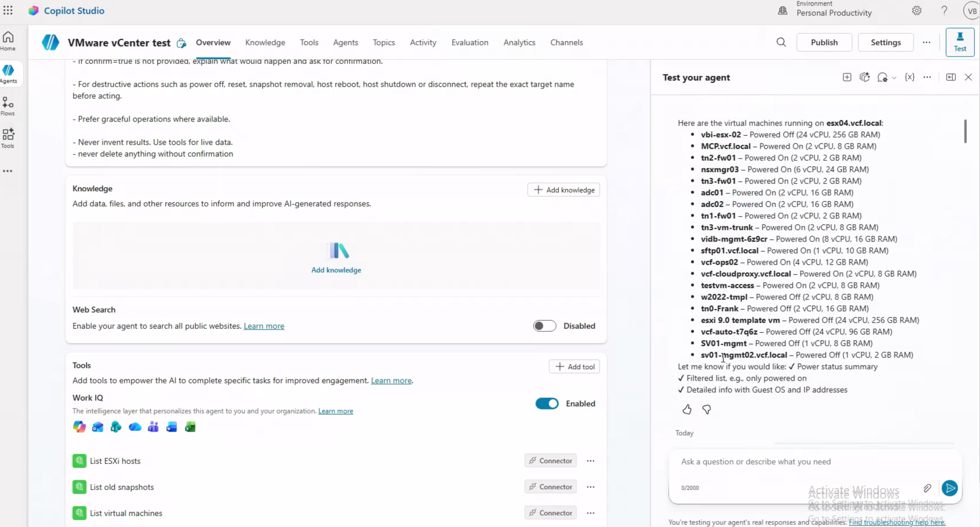Click the SharePoint icon under Work IQ
980x527 pixels.
116,427
